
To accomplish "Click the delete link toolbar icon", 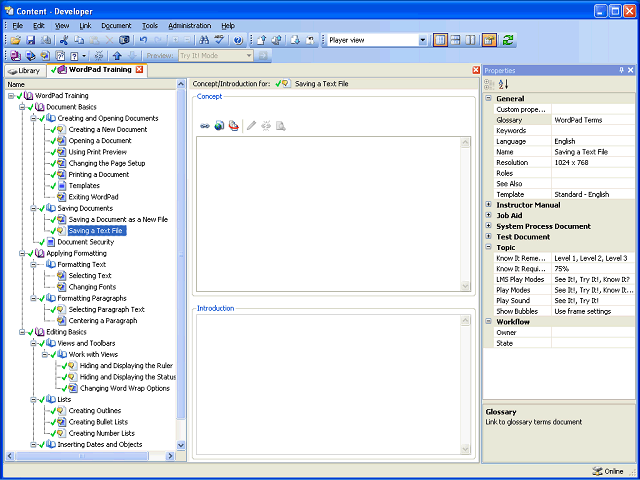I will [x=98, y=56].
